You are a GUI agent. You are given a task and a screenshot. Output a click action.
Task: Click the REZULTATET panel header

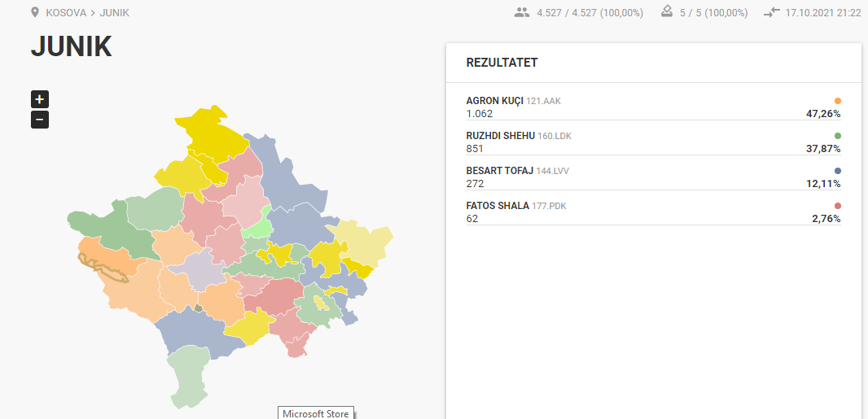coord(502,63)
